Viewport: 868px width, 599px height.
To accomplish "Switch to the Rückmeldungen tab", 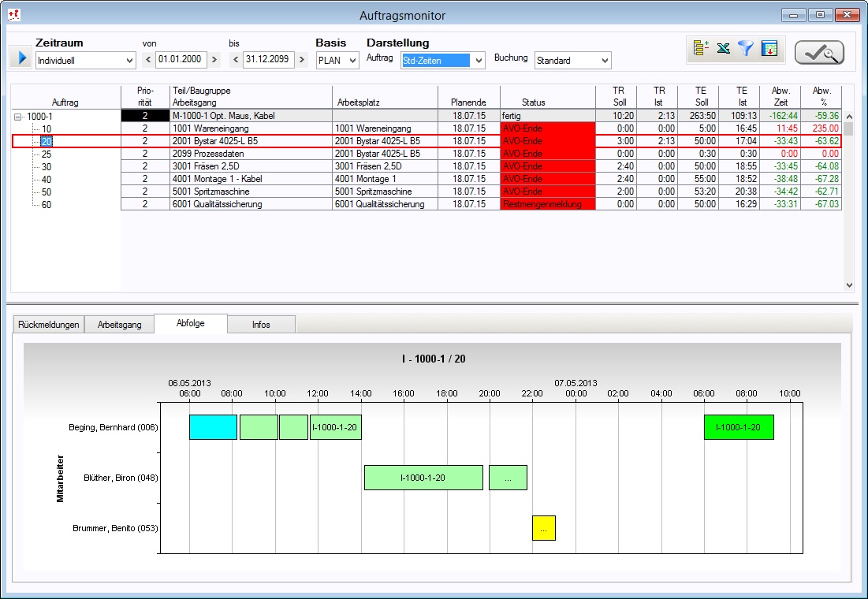I will pos(49,325).
